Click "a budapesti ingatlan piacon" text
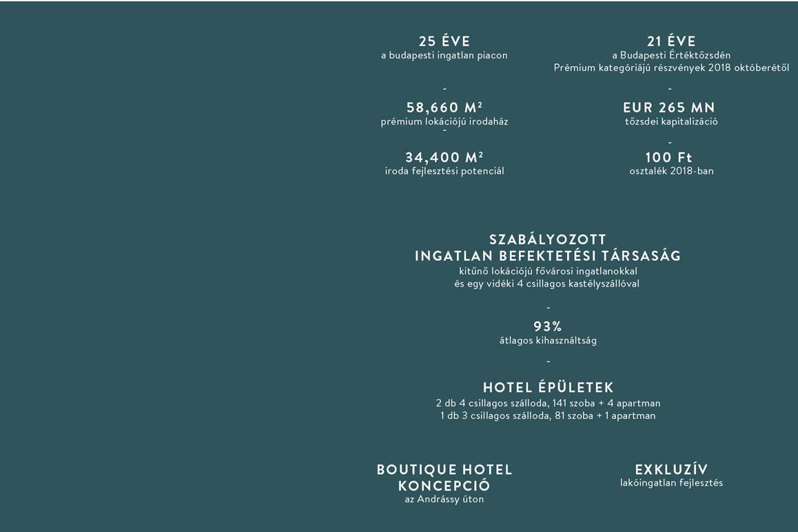 coord(444,56)
